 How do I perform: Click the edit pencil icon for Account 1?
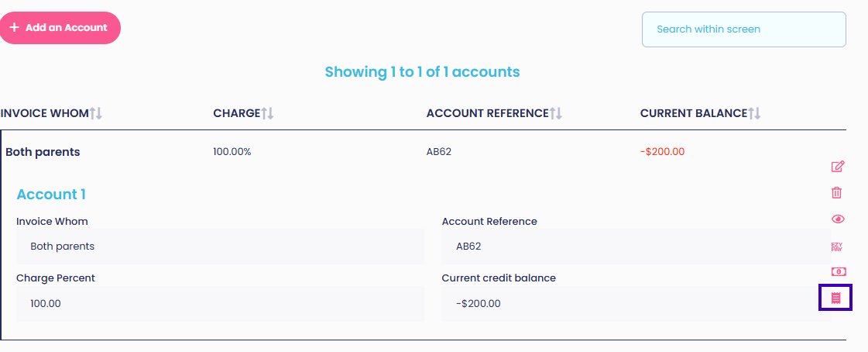pos(838,166)
